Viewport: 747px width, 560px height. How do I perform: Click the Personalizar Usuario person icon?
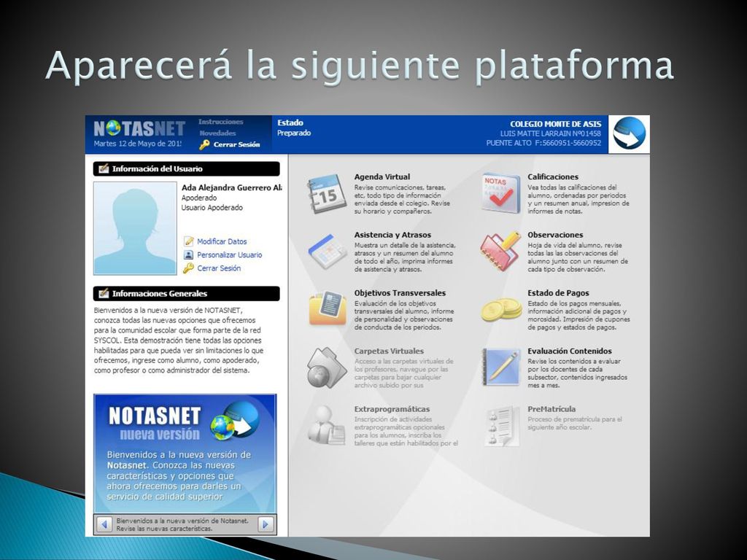click(189, 254)
